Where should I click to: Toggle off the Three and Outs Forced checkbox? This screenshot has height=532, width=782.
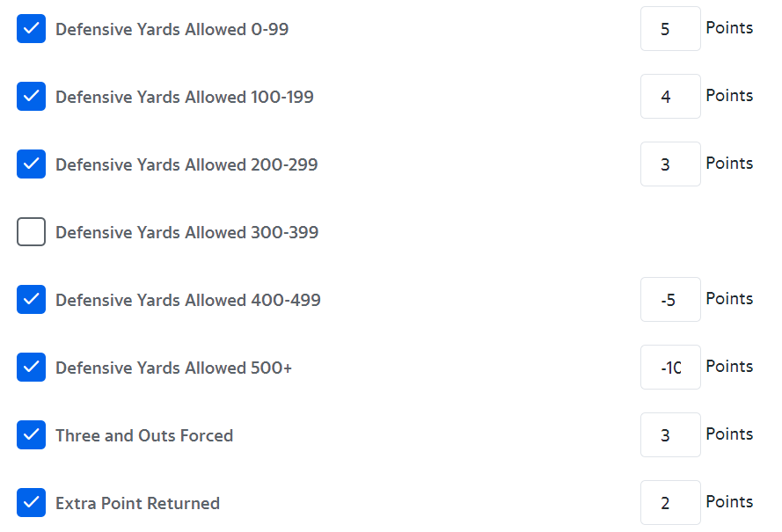31,435
